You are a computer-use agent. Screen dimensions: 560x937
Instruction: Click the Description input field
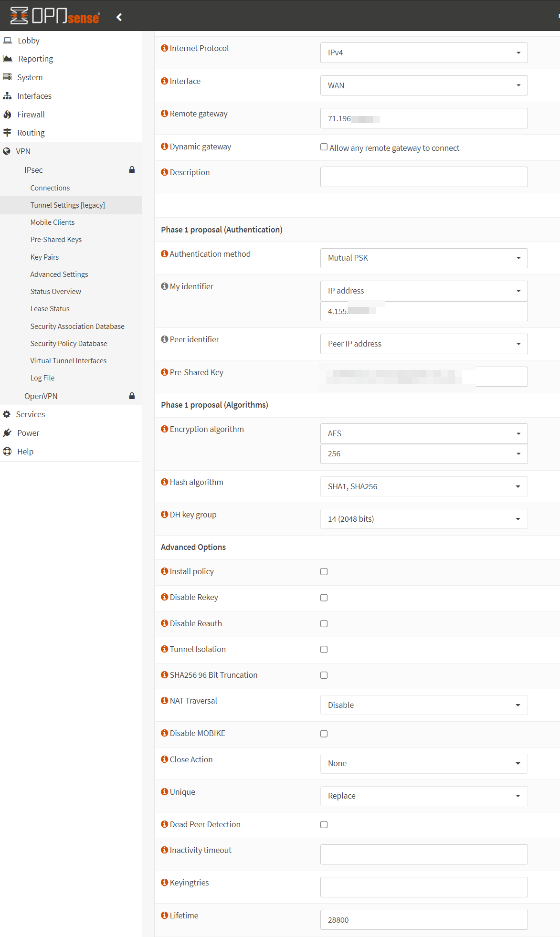pyautogui.click(x=424, y=177)
